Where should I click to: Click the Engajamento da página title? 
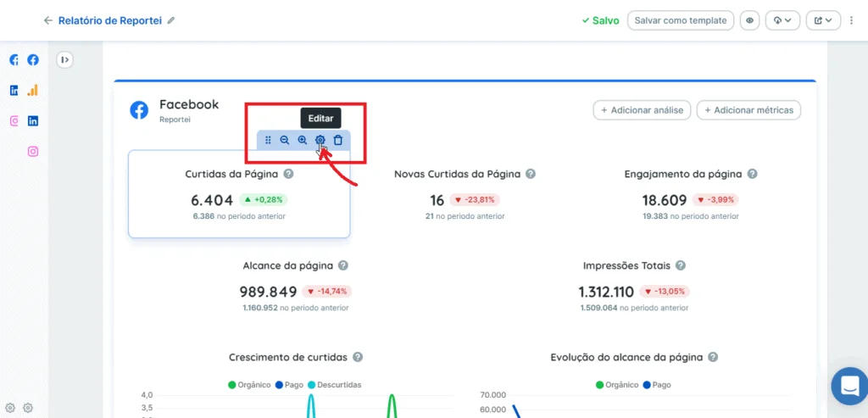pos(683,174)
